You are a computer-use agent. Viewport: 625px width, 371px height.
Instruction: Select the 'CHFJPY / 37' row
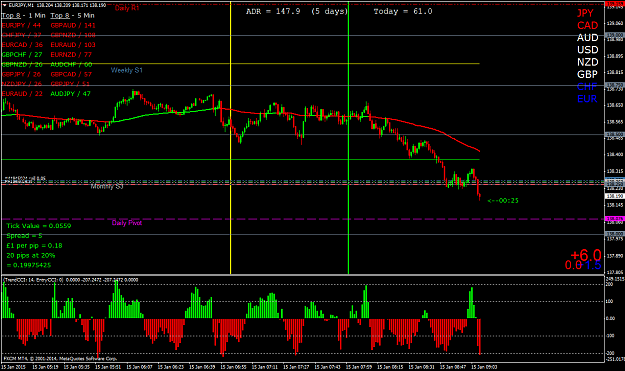pos(22,35)
